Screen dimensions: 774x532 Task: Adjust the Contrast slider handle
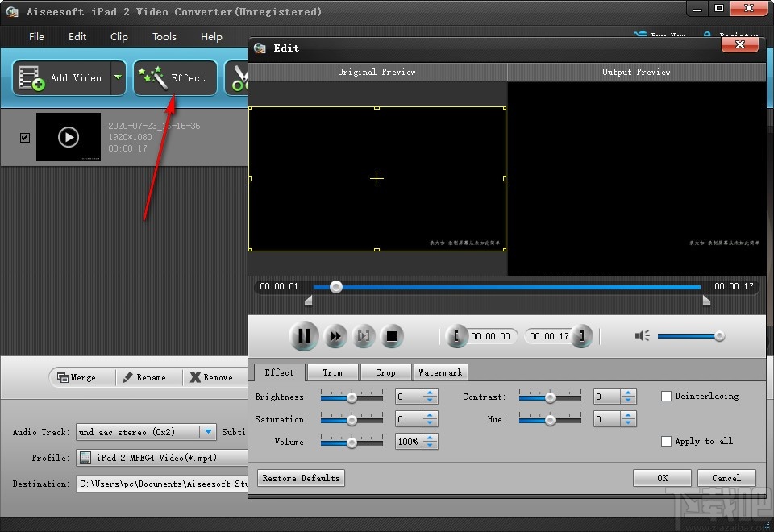pos(550,397)
